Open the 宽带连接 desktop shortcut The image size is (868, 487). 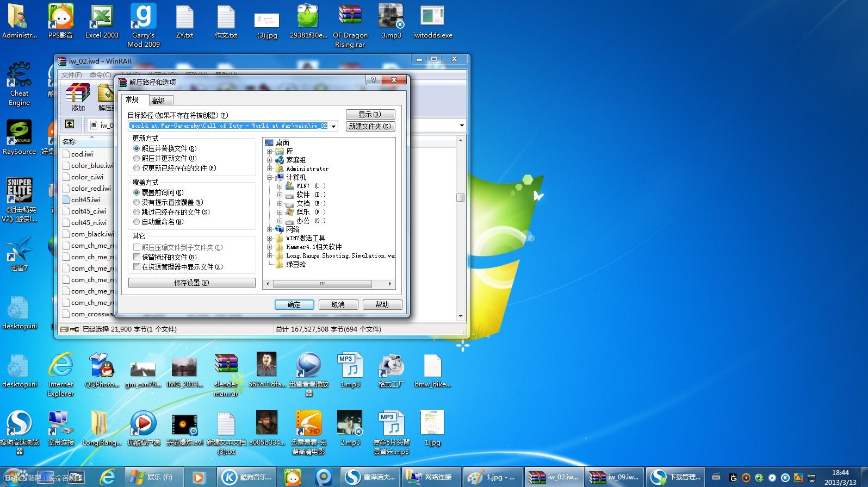tap(60, 428)
